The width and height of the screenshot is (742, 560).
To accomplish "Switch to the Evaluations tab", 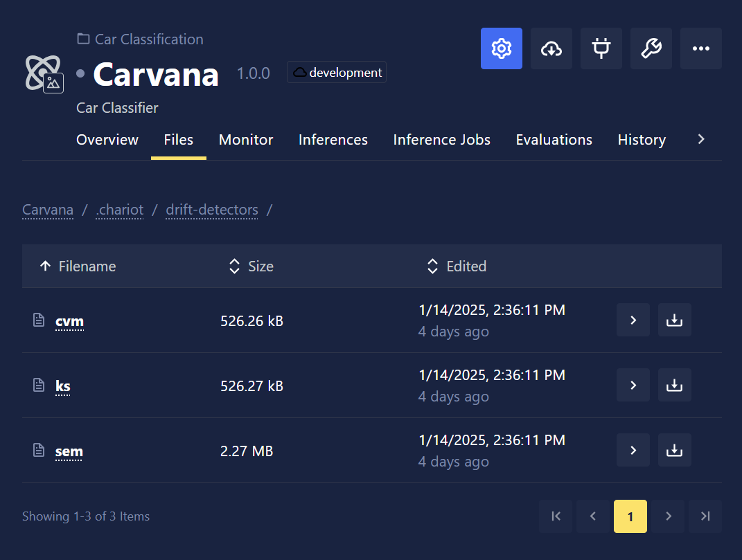I will coord(554,140).
